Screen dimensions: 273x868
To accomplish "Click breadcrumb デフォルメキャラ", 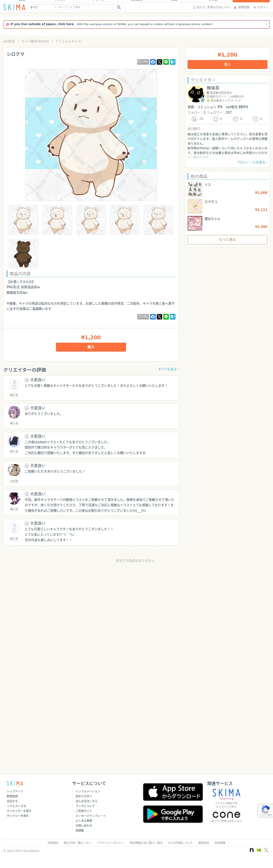I will (x=68, y=41).
